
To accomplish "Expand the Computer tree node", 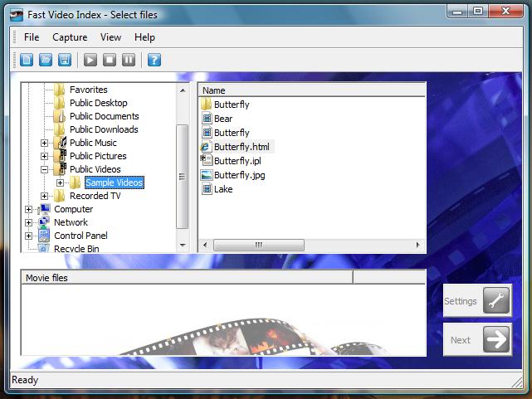I will (x=29, y=209).
